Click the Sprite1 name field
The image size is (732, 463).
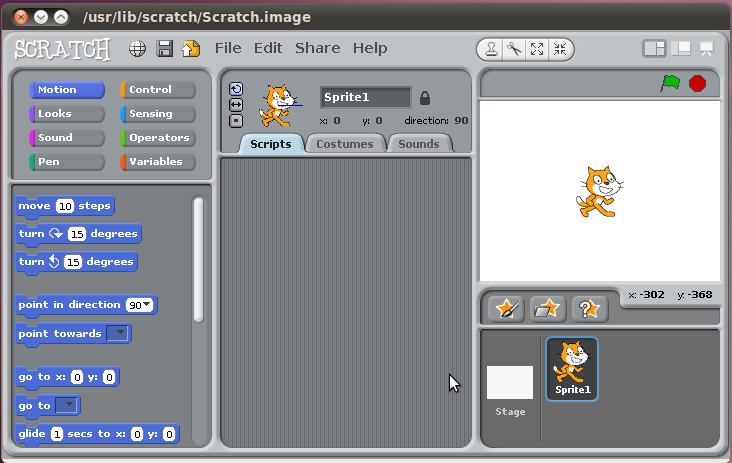(366, 97)
